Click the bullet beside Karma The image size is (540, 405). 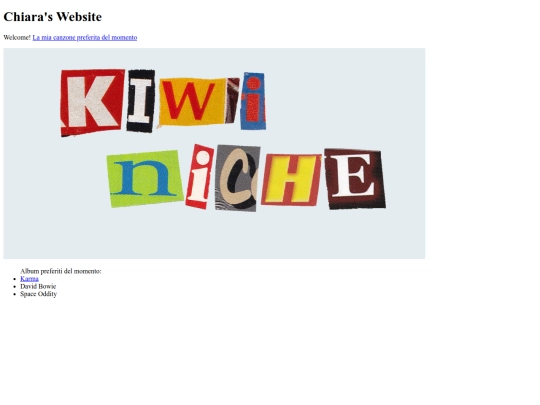point(14,279)
